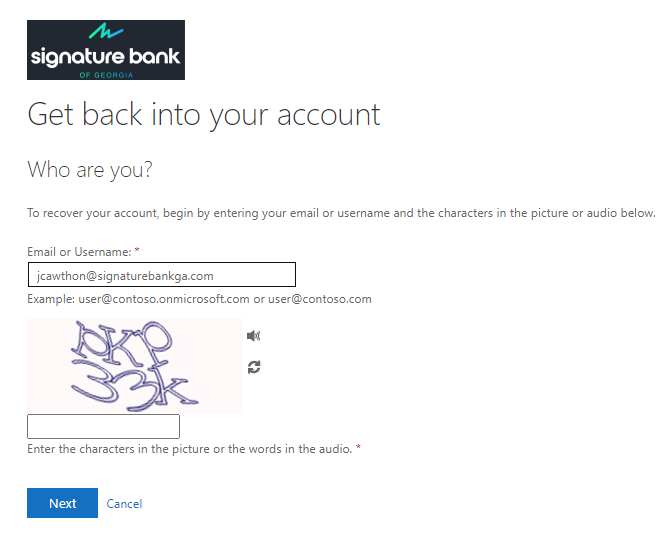The width and height of the screenshot is (672, 542).
Task: Focus the captcha characters text box
Action: [x=103, y=426]
